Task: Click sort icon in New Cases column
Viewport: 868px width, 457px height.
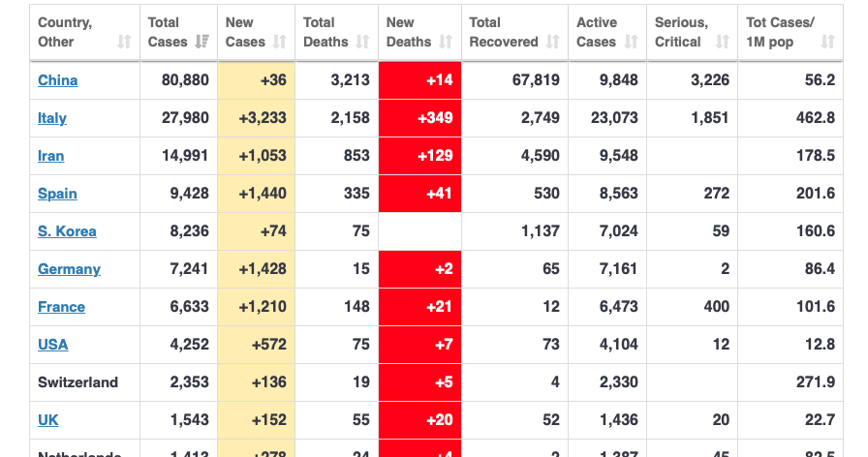Action: pyautogui.click(x=280, y=42)
